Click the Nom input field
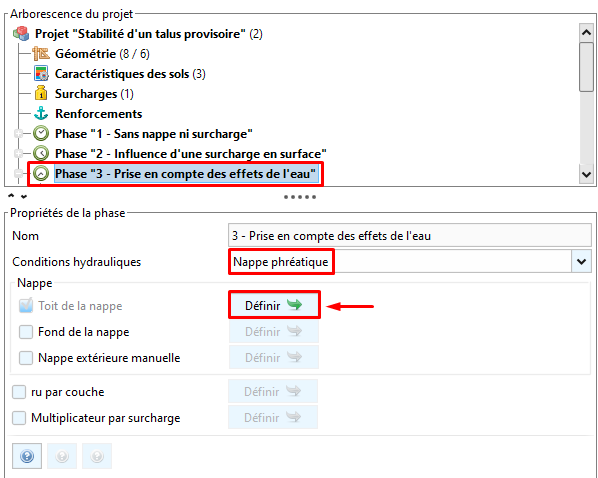This screenshot has height=478, width=598. [410, 236]
